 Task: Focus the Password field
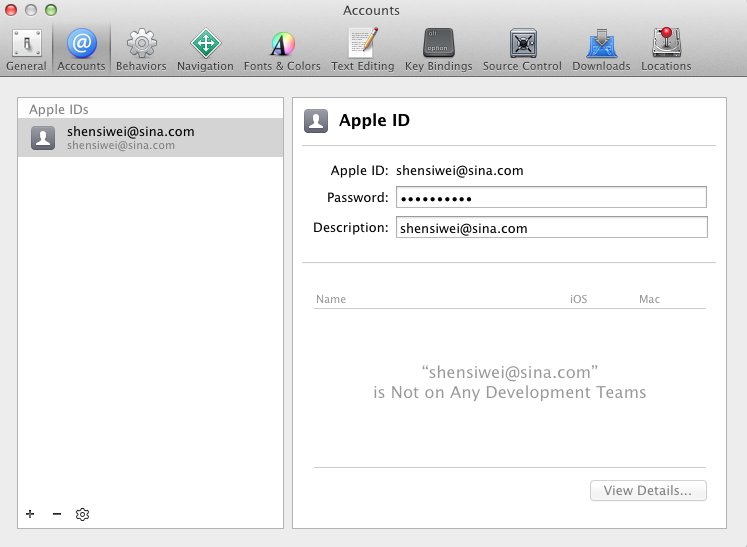click(x=551, y=197)
